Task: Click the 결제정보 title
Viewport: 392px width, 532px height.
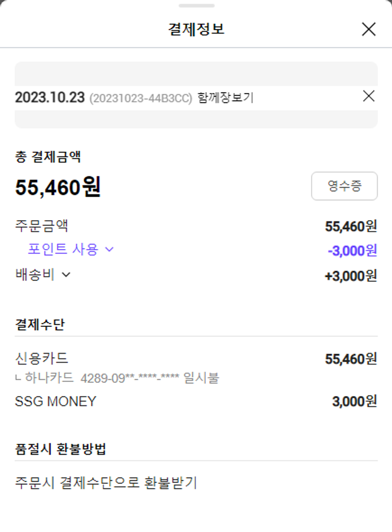Action: click(x=196, y=29)
